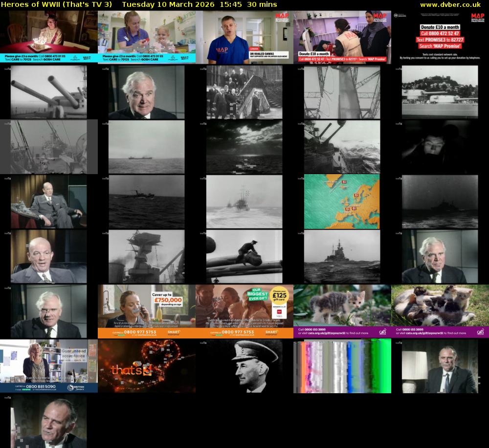This screenshot has height=448, width=489.
Task: Open the www.dvber.co.uk link
Action: click(452, 5)
